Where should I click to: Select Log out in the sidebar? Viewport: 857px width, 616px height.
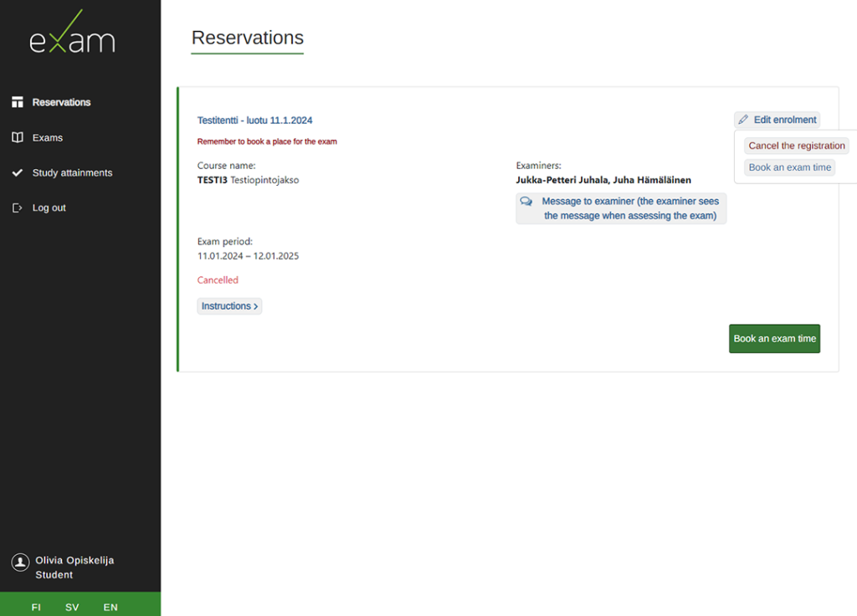[49, 208]
